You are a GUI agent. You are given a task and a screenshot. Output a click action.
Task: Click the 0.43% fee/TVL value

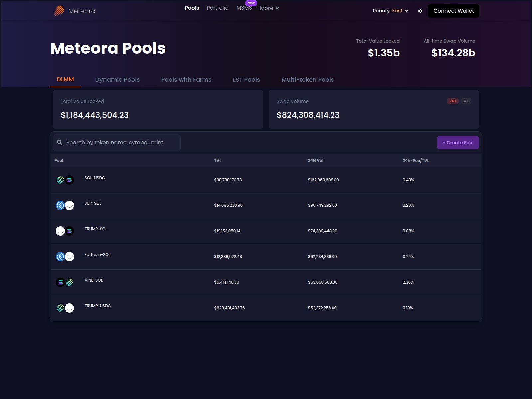(408, 180)
